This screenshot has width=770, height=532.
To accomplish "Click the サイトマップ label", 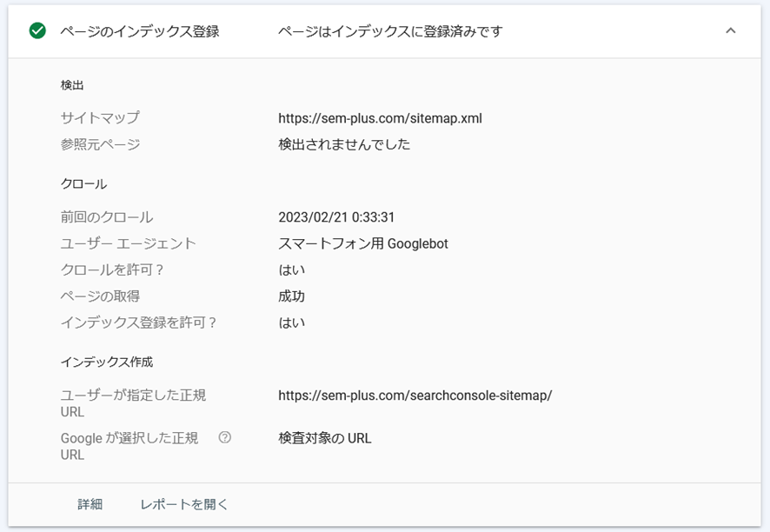I will [x=100, y=118].
